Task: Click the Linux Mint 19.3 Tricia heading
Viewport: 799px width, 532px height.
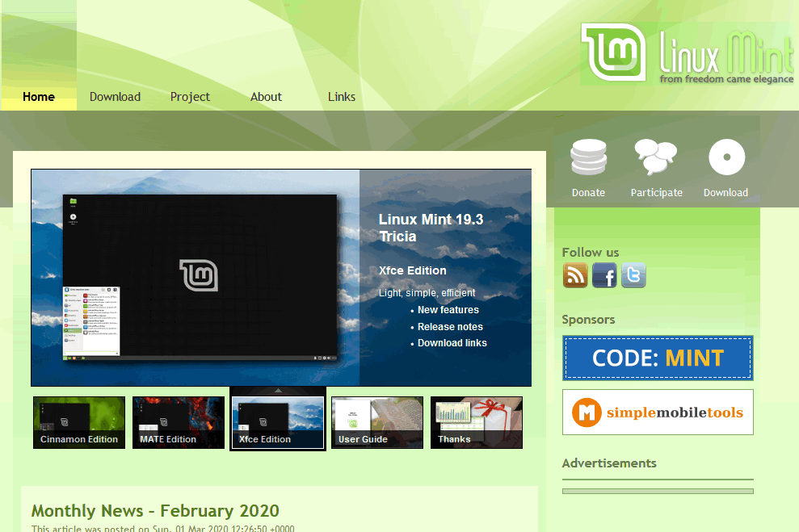Action: 431,228
